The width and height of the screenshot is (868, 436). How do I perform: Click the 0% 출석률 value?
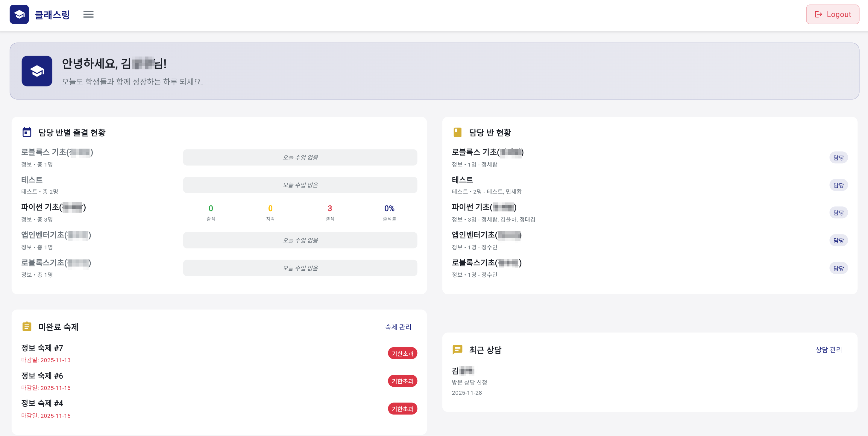coord(389,208)
